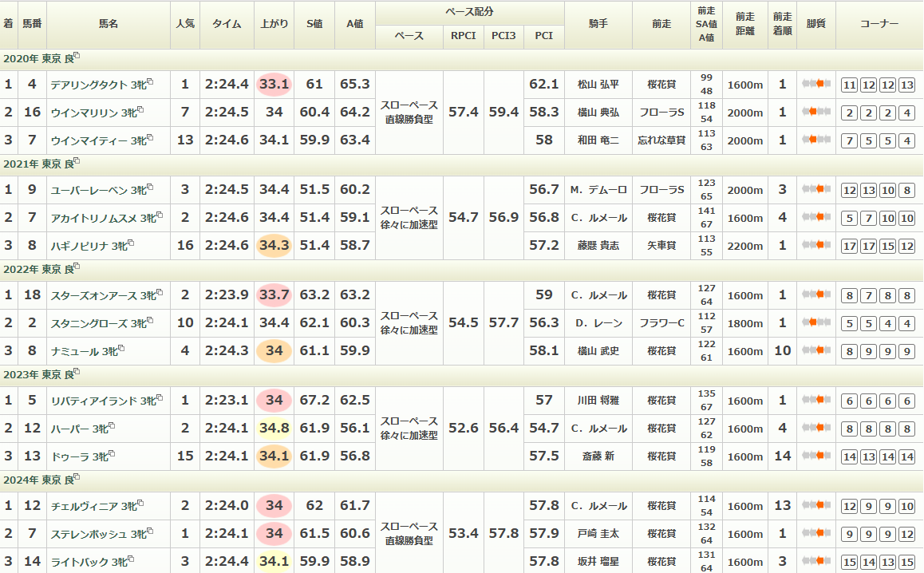
Task: Click the first corner box in ライトバック's row
Action: tap(849, 562)
